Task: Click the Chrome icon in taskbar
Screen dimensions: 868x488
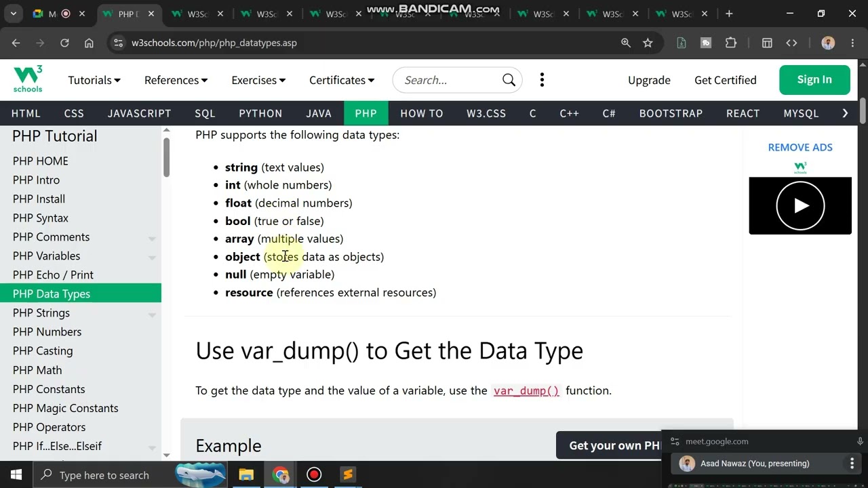Action: pos(281,474)
